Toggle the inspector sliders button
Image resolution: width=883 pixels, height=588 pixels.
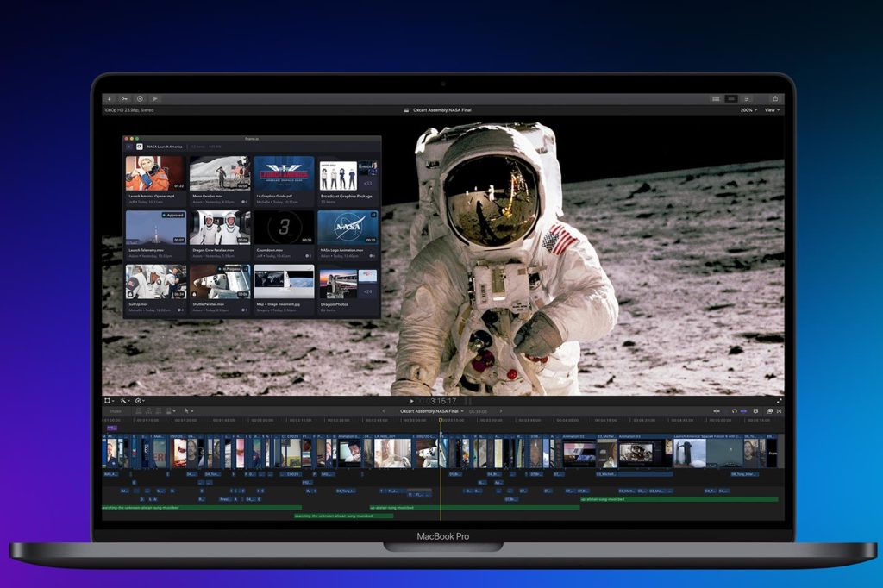747,98
